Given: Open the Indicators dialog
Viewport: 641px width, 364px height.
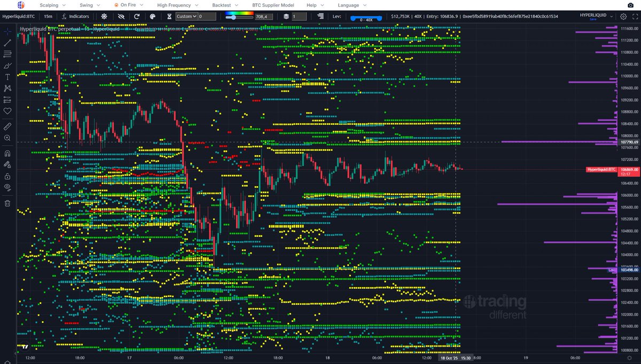Looking at the screenshot, I should click(75, 17).
